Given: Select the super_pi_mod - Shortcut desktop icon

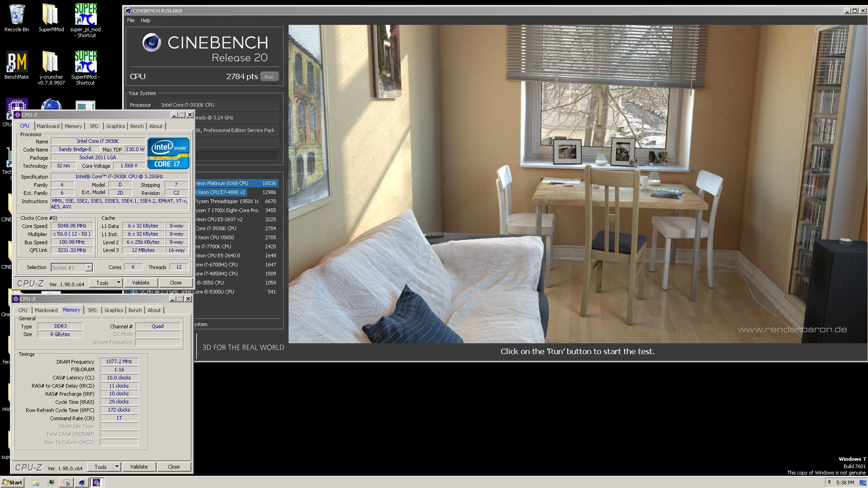Looking at the screenshot, I should [x=85, y=20].
